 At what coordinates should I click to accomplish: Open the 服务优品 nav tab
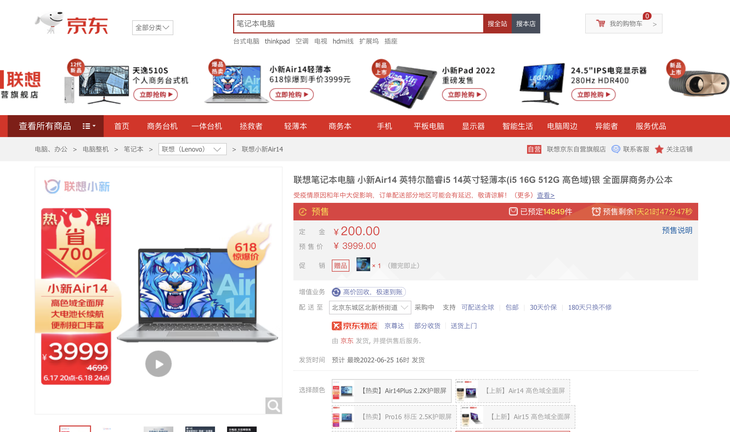point(651,126)
